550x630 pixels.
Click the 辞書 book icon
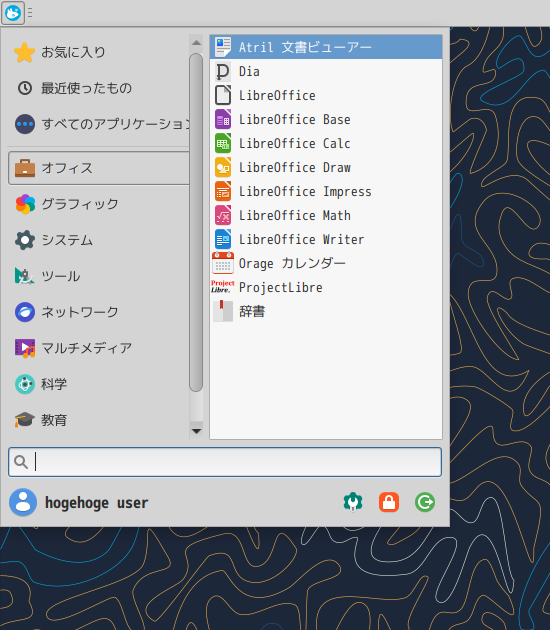[x=223, y=311]
